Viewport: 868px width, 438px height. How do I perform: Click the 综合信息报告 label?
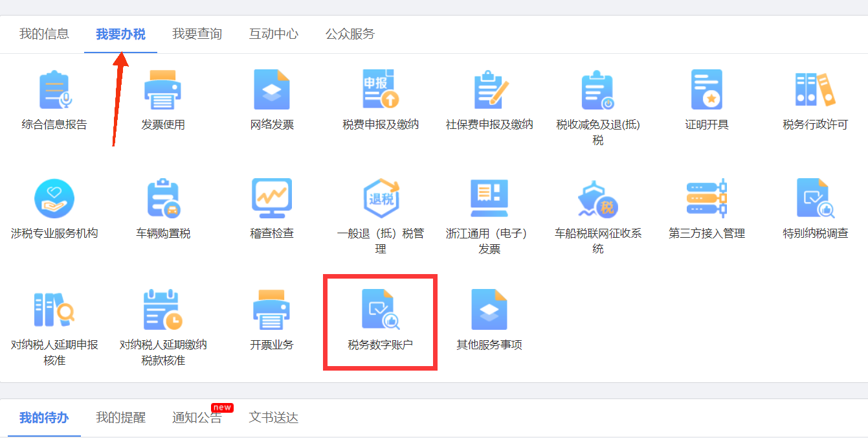coord(54,124)
